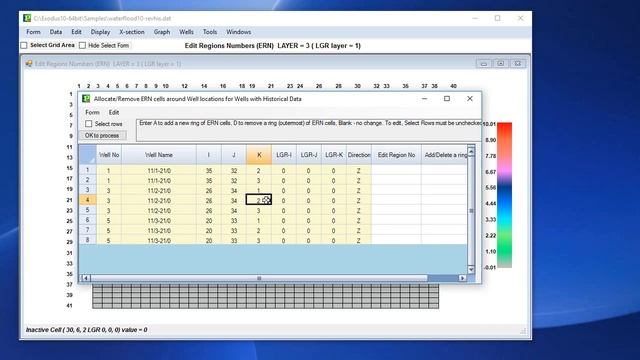The image size is (640, 360).
Task: Maximize the Allocate/Remove ERN dialog
Action: tap(447, 98)
